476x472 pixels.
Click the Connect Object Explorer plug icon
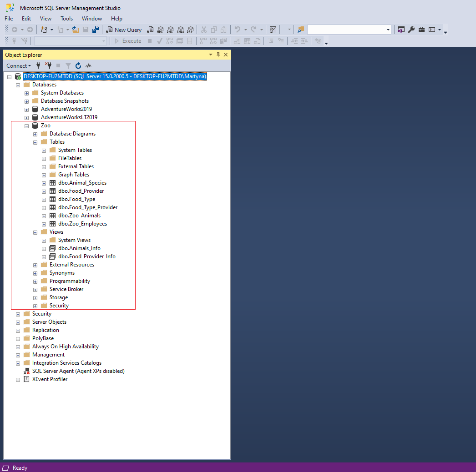(38, 65)
